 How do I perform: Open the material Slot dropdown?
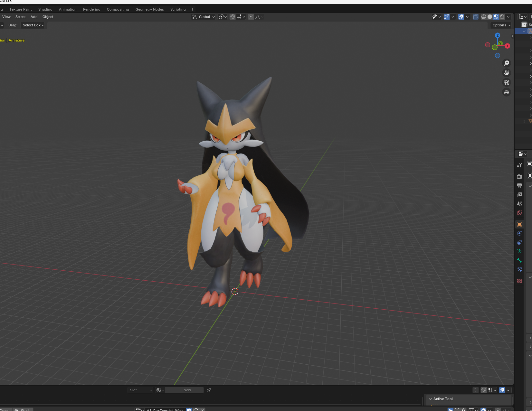tap(140, 390)
